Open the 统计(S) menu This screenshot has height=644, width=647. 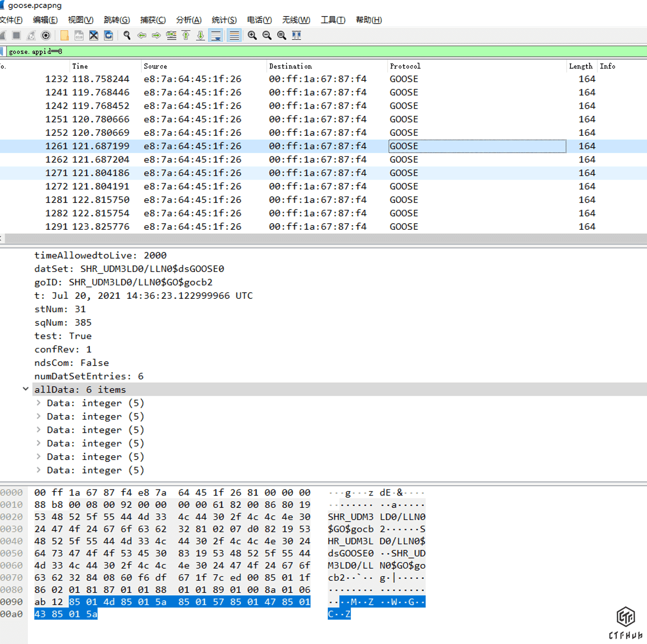(224, 20)
